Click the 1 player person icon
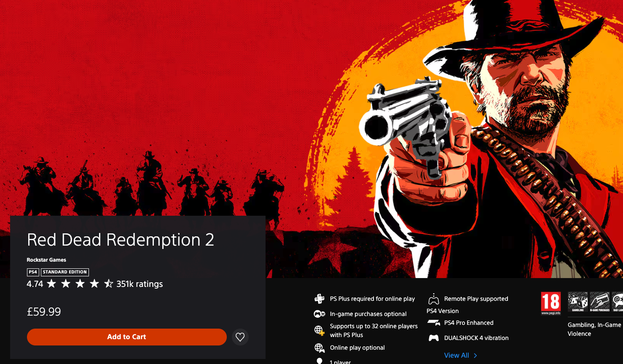Screen dimensions: 623x364 point(320,361)
